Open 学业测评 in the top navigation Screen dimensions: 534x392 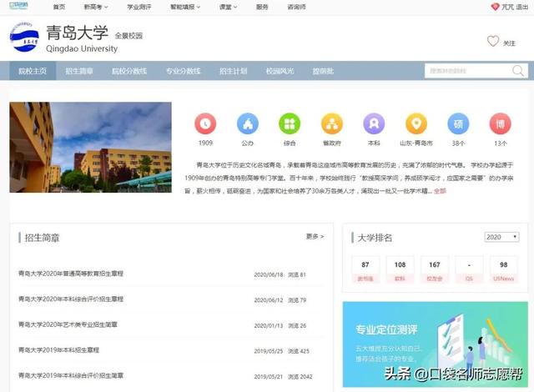coord(139,7)
